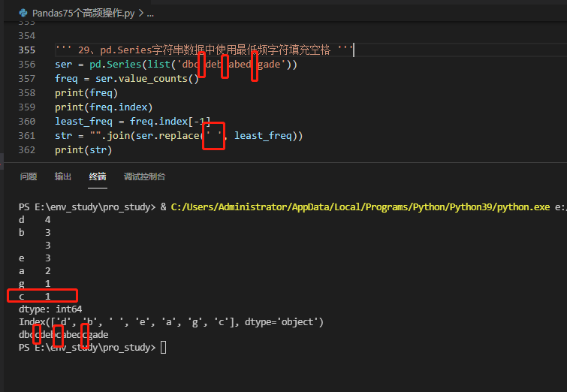The image size is (567, 392).
Task: Click the 'dtype: int64' terminal line
Action: click(x=50, y=309)
